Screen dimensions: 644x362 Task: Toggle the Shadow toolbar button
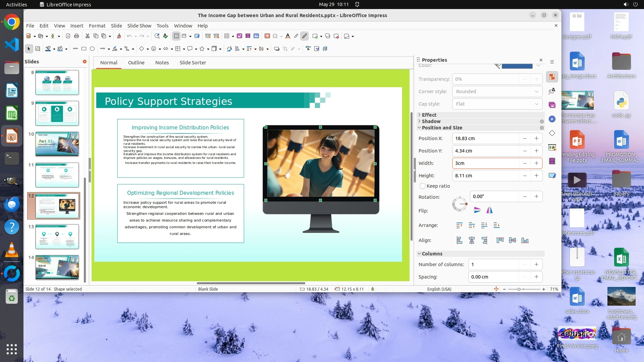(x=277, y=49)
